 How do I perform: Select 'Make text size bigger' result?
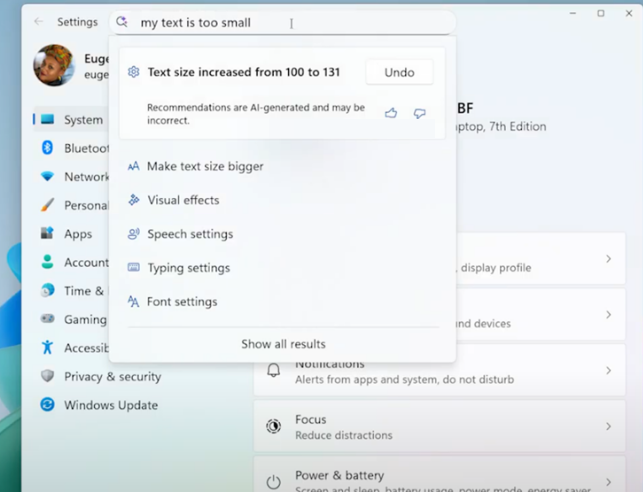tap(283, 166)
